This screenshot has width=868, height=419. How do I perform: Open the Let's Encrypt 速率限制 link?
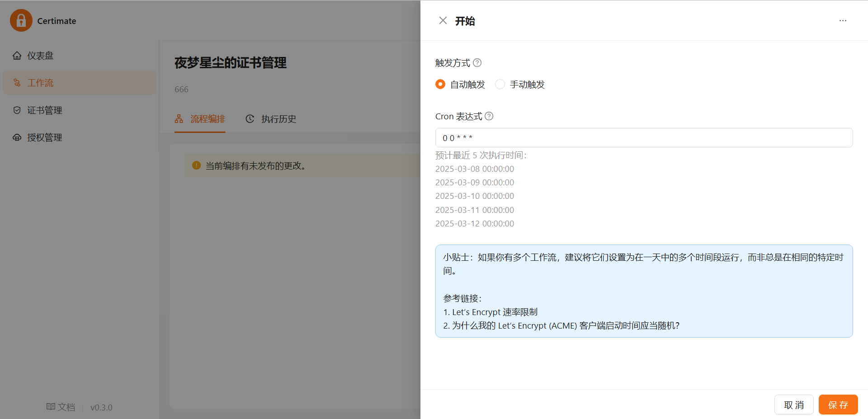pyautogui.click(x=495, y=312)
